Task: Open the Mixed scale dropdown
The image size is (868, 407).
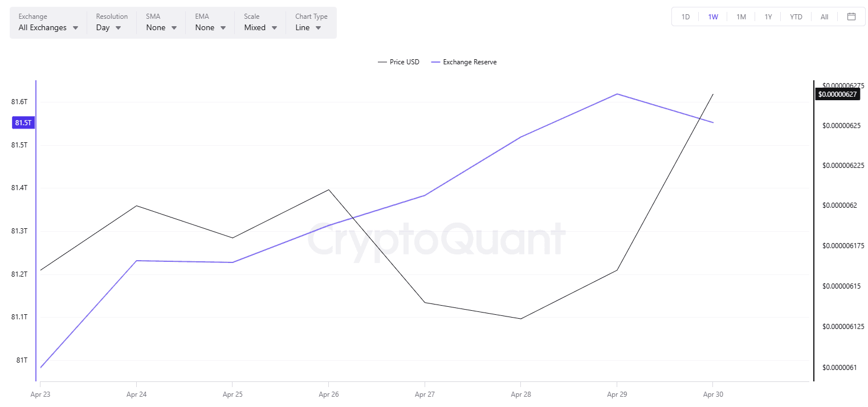Action: click(255, 27)
